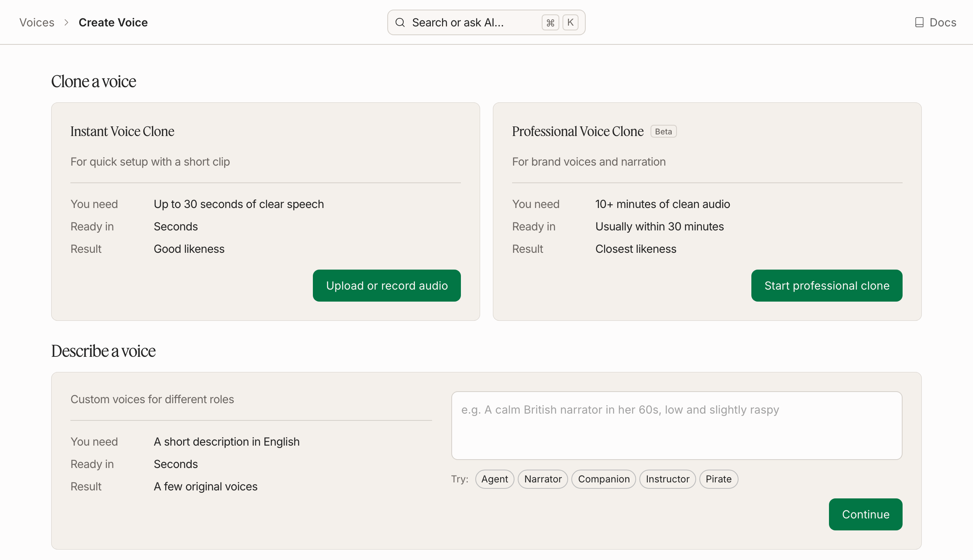973x560 pixels.
Task: Click 'Good likeness' result text
Action: point(189,249)
